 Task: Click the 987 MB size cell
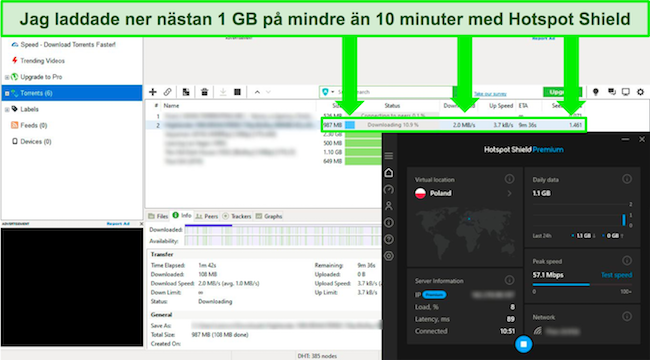click(x=332, y=125)
